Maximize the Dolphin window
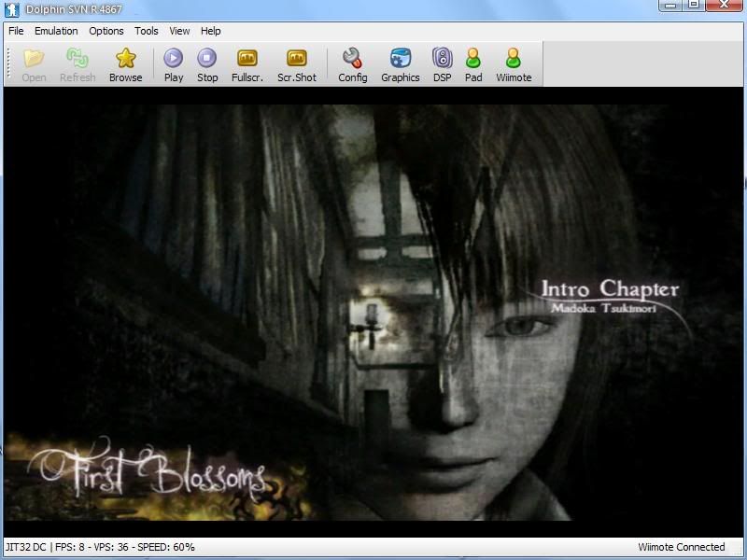 click(x=694, y=6)
